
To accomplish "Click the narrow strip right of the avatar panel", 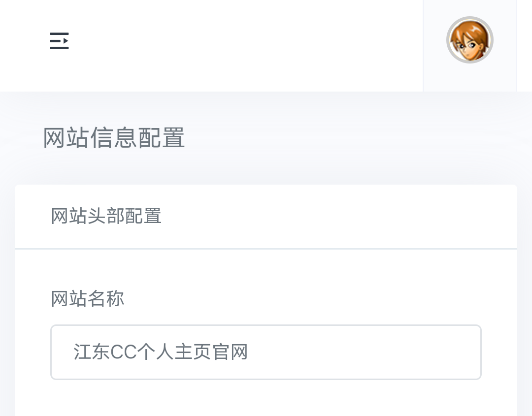I will point(525,45).
